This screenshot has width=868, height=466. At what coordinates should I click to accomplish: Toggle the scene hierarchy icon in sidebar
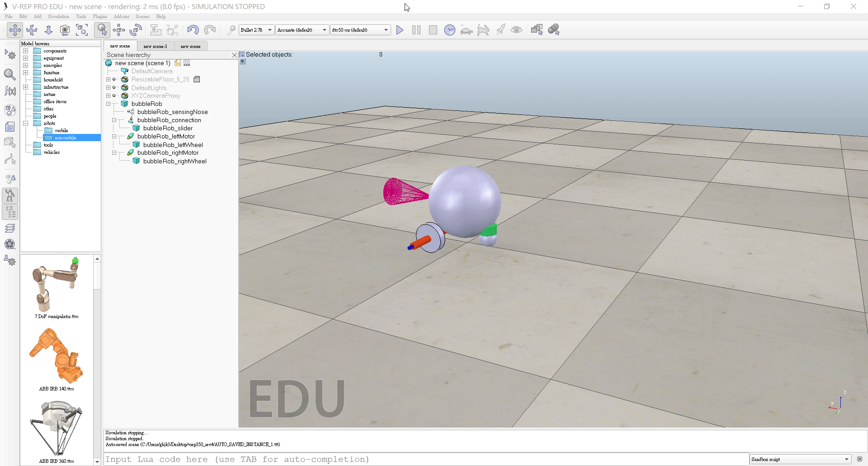click(10, 212)
